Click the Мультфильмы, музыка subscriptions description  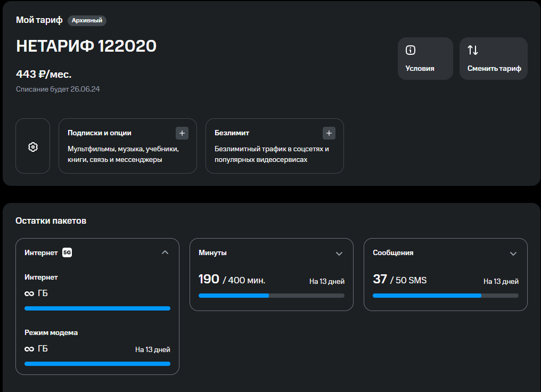(122, 154)
